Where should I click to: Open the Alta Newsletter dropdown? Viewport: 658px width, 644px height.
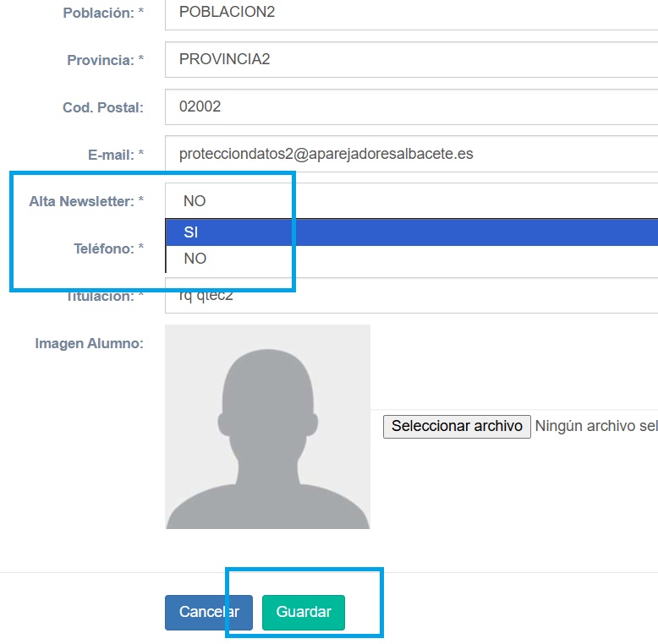click(x=410, y=201)
